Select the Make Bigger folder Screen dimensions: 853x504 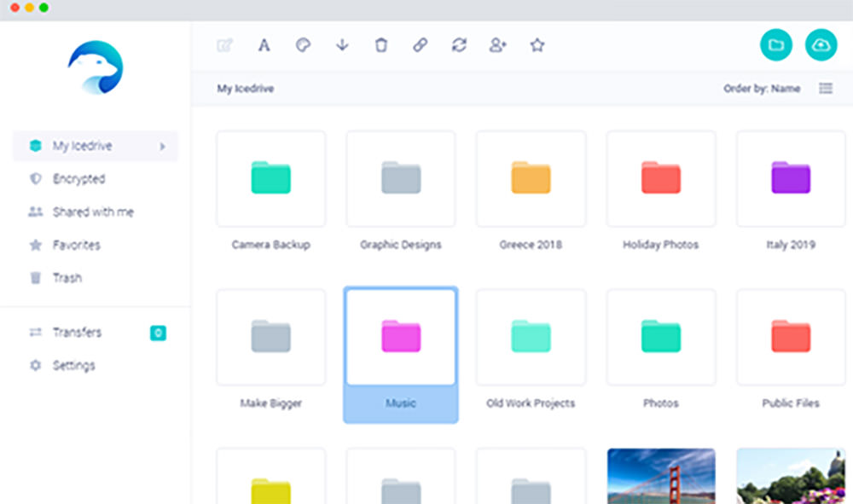(x=271, y=337)
